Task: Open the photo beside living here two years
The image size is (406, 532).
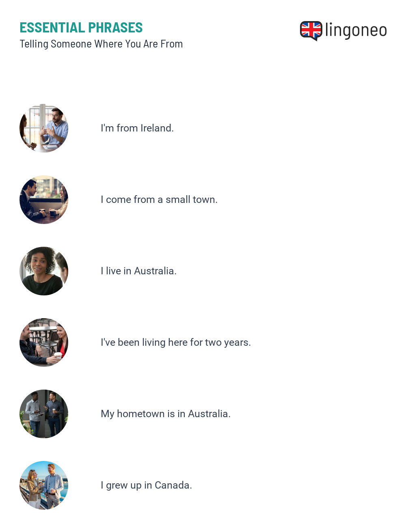Action: pos(44,342)
